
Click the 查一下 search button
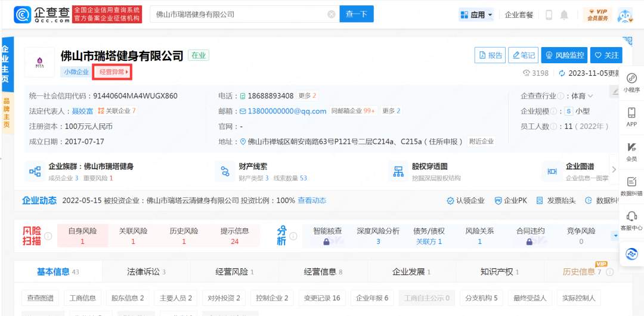(x=356, y=14)
